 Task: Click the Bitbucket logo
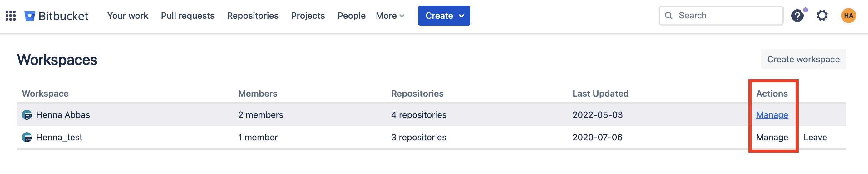56,16
